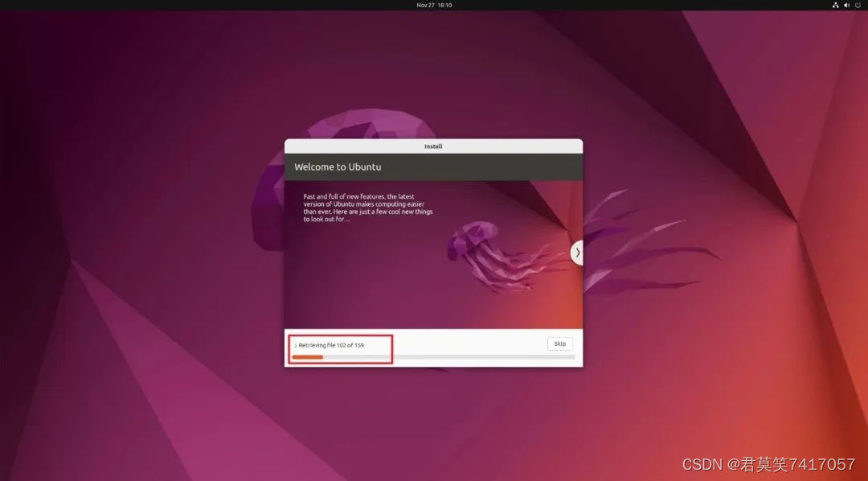Click the Welcome to Ubuntu heading
Screen dimensions: 868x481
point(338,166)
